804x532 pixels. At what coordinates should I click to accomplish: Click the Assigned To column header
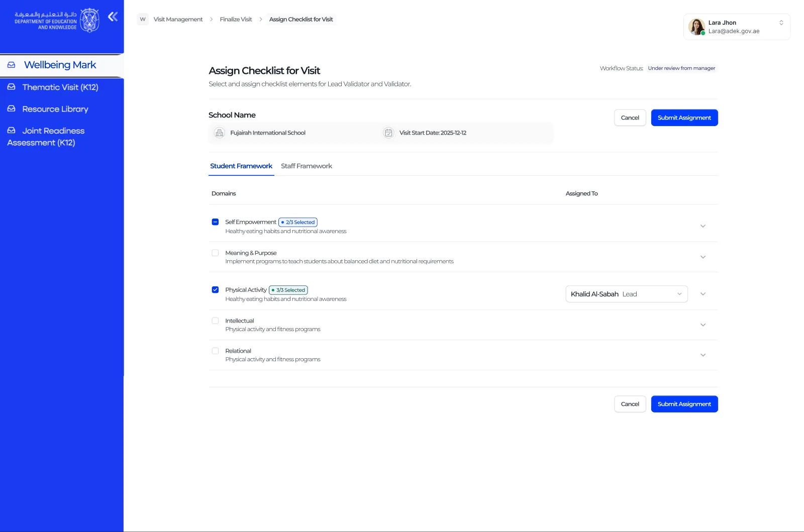click(582, 193)
